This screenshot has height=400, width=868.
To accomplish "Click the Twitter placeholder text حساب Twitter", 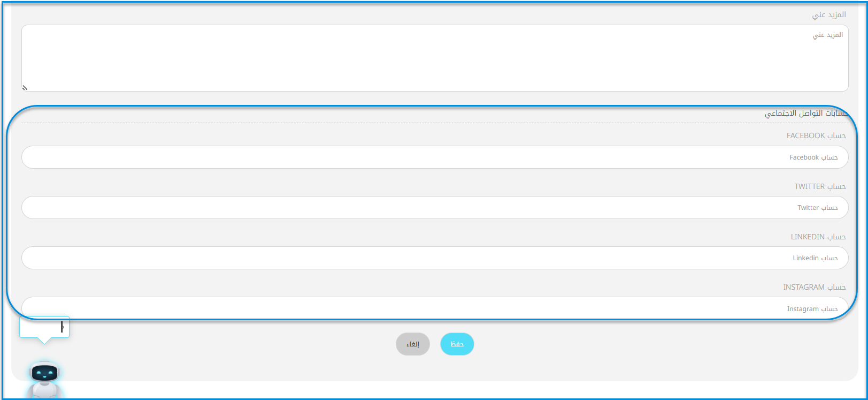I will [x=818, y=208].
